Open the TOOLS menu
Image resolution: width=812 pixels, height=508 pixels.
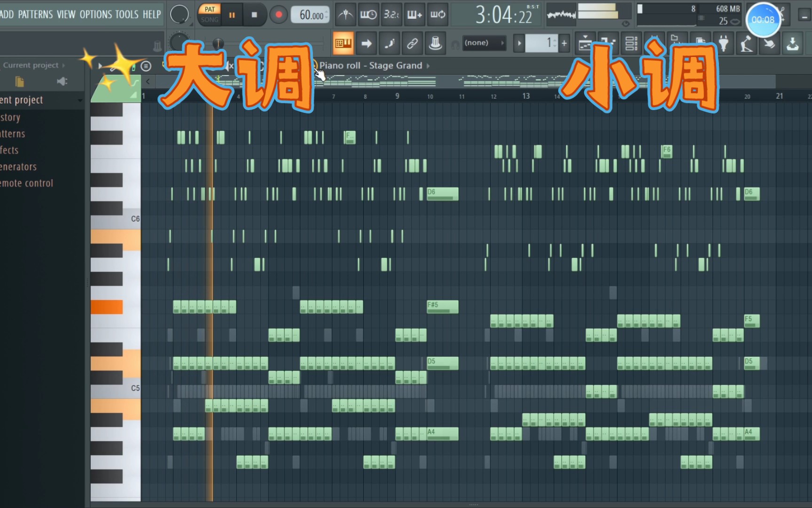[127, 14]
